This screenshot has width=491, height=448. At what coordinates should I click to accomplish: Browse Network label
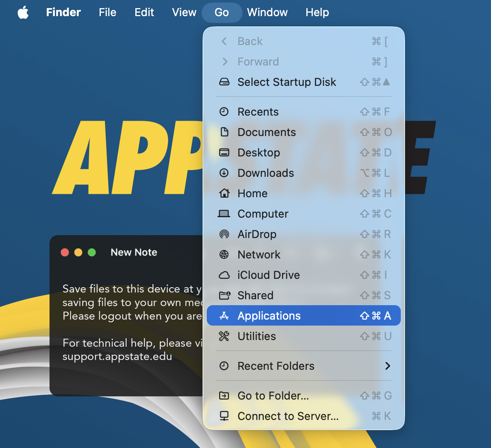259,254
